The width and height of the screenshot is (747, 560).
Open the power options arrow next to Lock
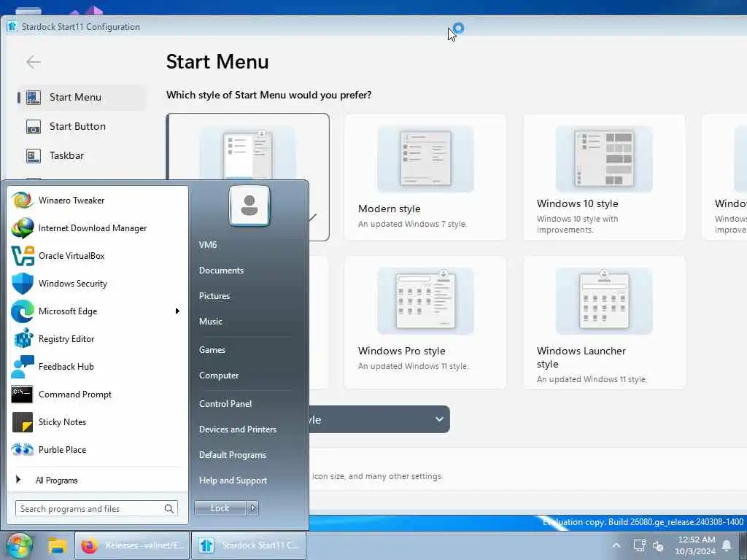pos(253,508)
